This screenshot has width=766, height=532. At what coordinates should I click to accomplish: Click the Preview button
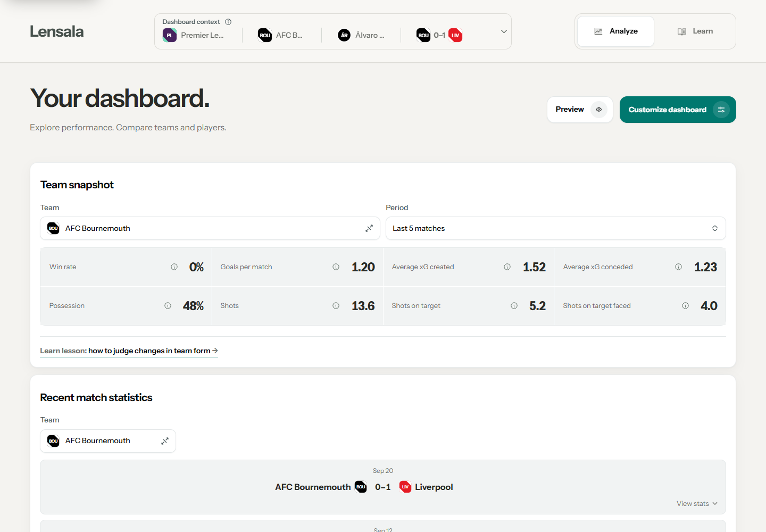580,110
